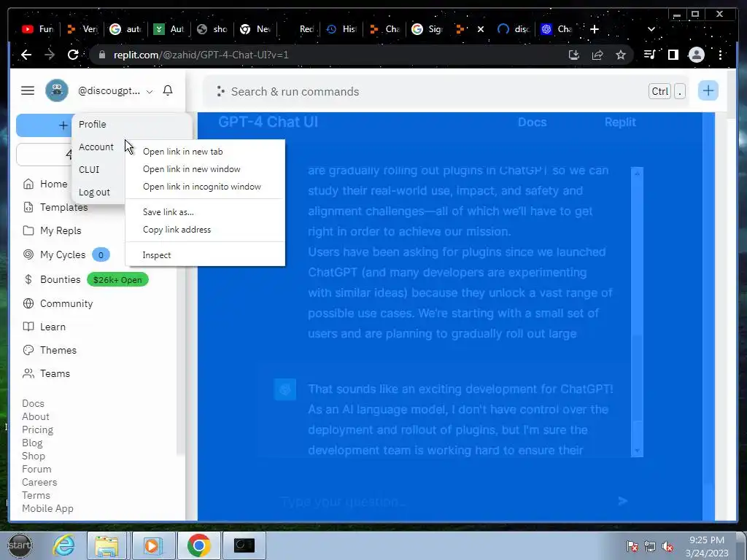Click the send arrow icon
This screenshot has height=560, width=747.
coord(623,501)
